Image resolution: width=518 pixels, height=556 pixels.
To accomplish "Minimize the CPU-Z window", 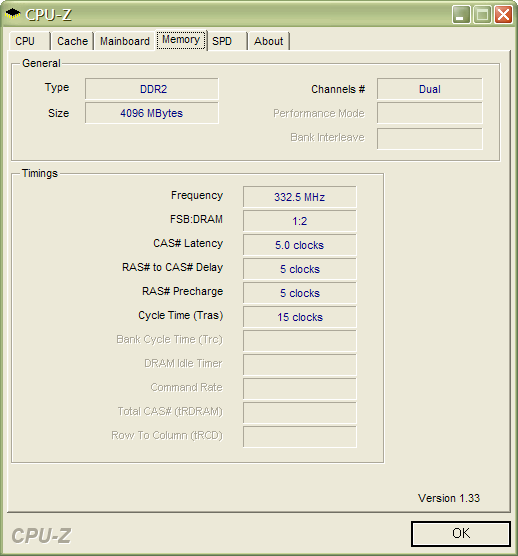I will pos(461,15).
